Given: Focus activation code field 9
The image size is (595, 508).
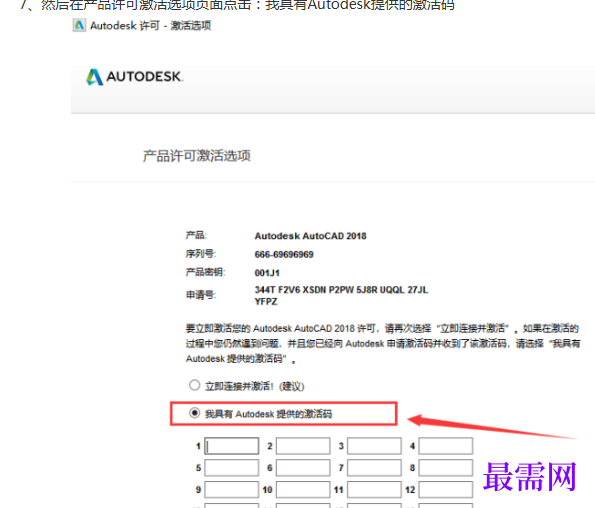Looking at the screenshot, I should 231,489.
